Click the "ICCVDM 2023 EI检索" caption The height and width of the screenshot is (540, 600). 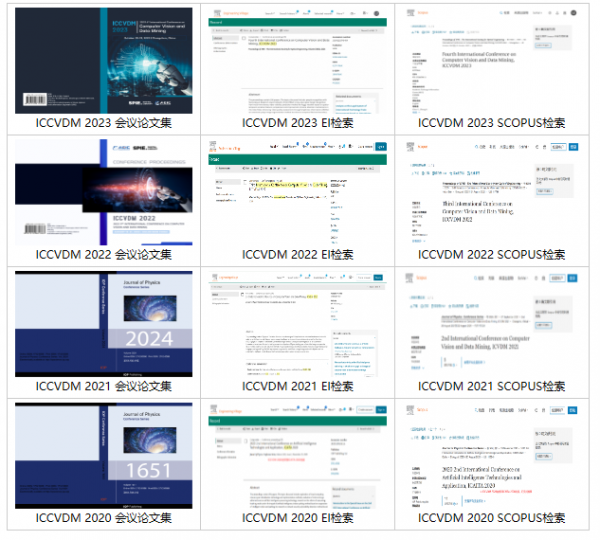coord(298,123)
